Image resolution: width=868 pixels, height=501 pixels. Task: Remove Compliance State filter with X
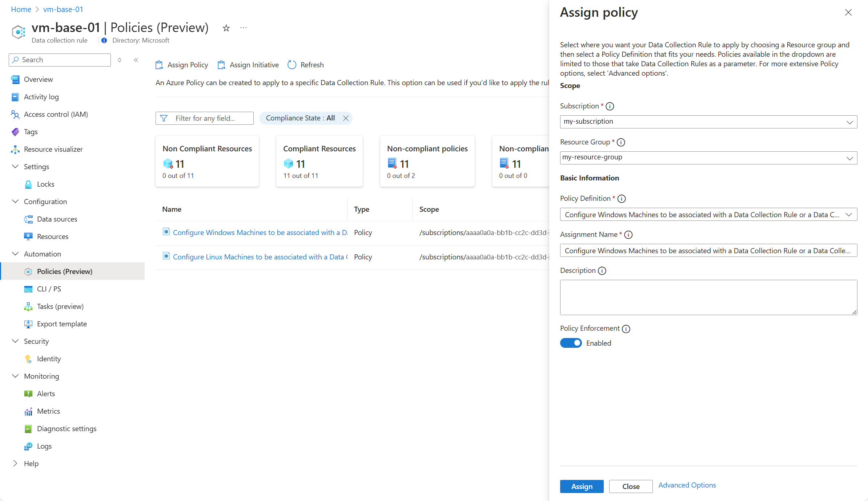346,118
